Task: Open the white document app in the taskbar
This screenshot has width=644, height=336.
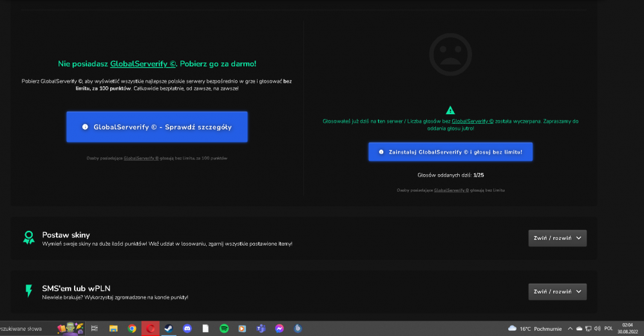Action: click(205, 328)
